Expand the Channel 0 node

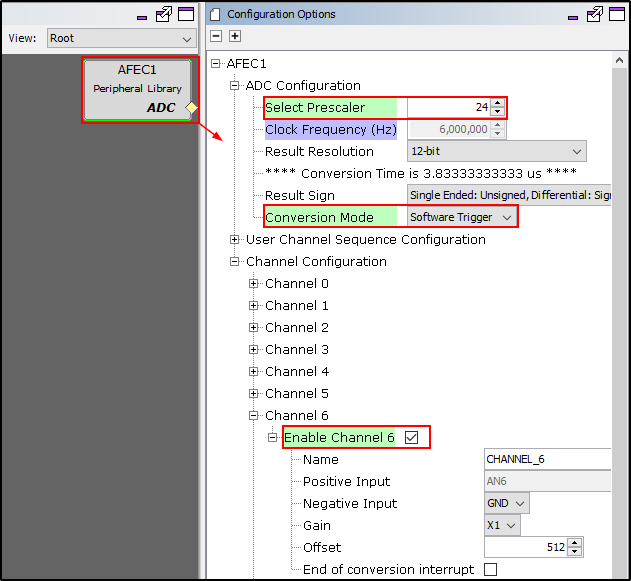tap(254, 284)
